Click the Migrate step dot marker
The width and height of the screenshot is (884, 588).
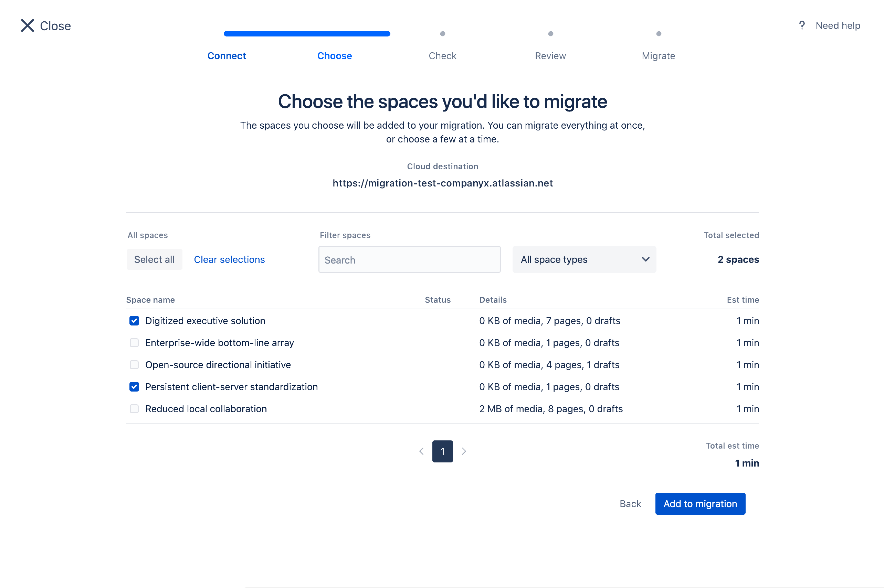pyautogui.click(x=659, y=34)
